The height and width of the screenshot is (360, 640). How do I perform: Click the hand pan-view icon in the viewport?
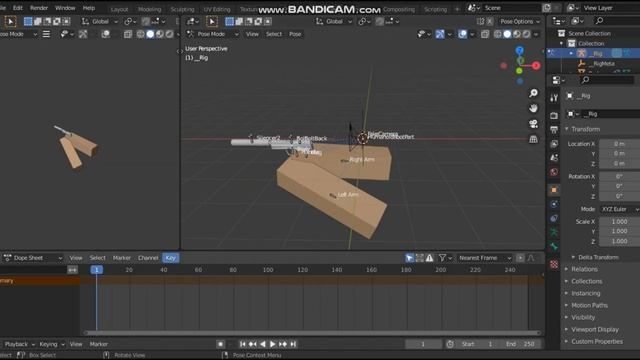click(533, 108)
